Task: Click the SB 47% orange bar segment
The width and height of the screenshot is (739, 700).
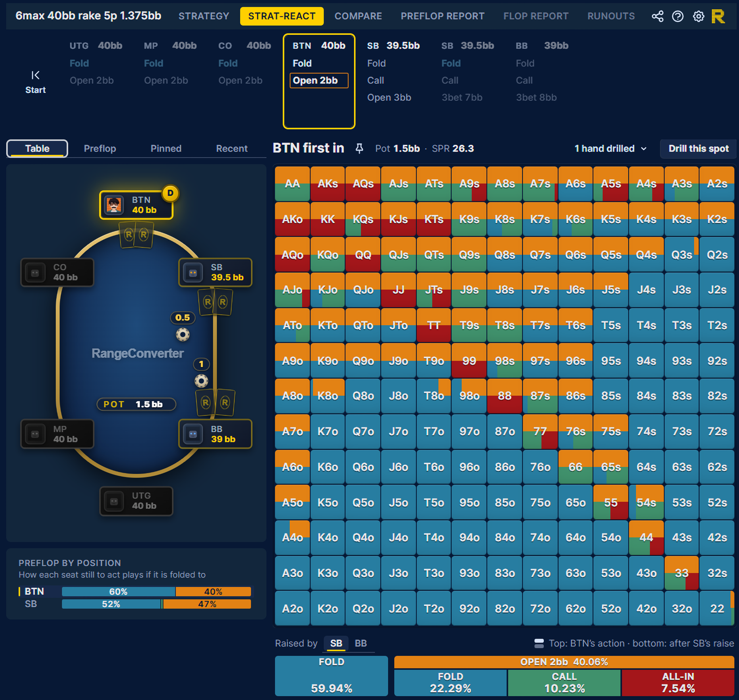Action: click(x=207, y=604)
